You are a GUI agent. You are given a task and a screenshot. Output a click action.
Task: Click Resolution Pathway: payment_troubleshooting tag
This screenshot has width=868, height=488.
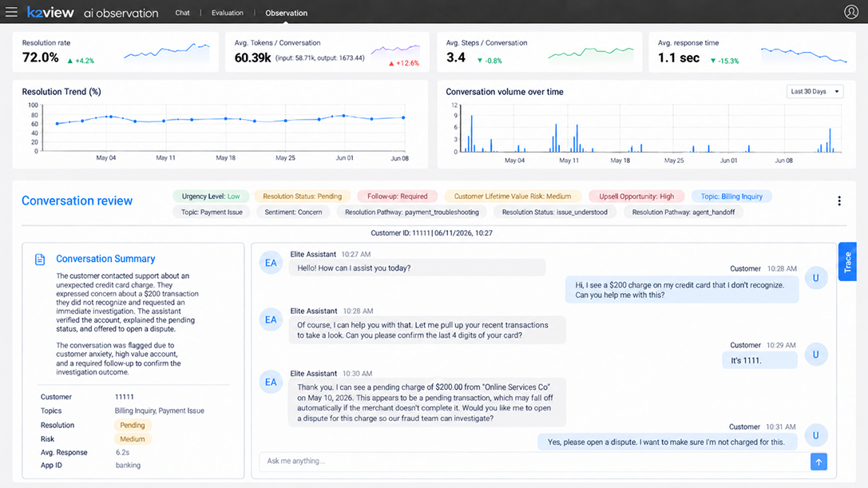point(412,212)
